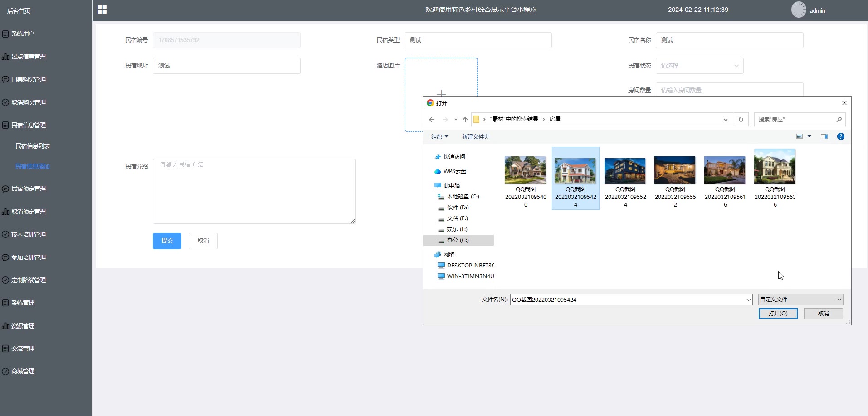Click the admin avatar icon

coord(799,10)
